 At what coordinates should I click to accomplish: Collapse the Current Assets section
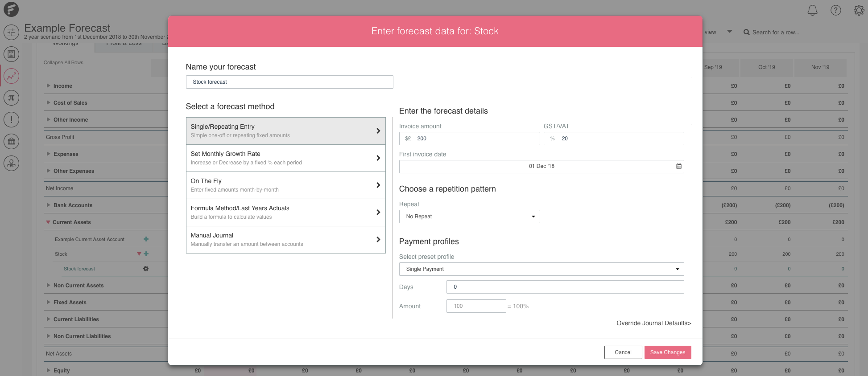pos(48,222)
